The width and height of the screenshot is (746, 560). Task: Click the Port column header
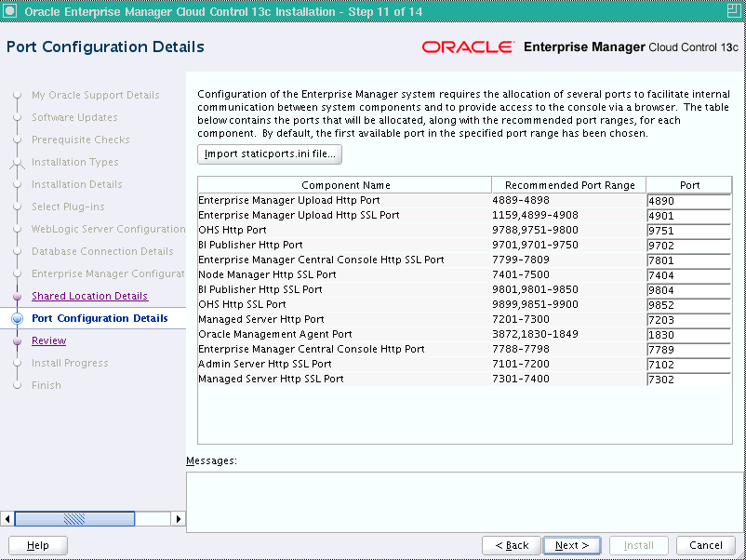pyautogui.click(x=689, y=185)
